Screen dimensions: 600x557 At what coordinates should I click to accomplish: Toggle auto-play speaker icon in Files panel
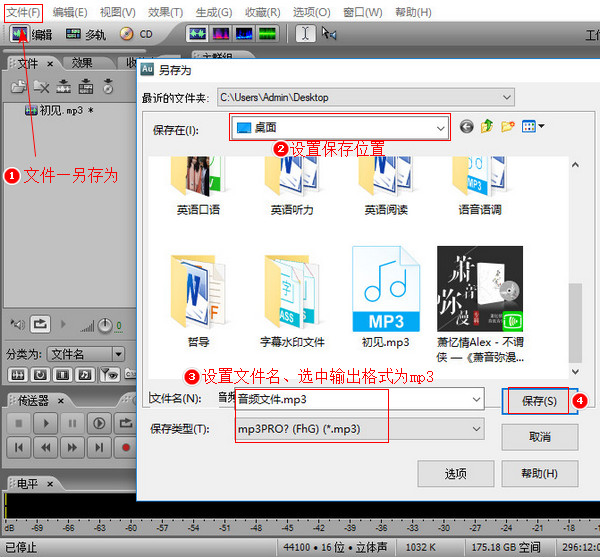[x=18, y=325]
